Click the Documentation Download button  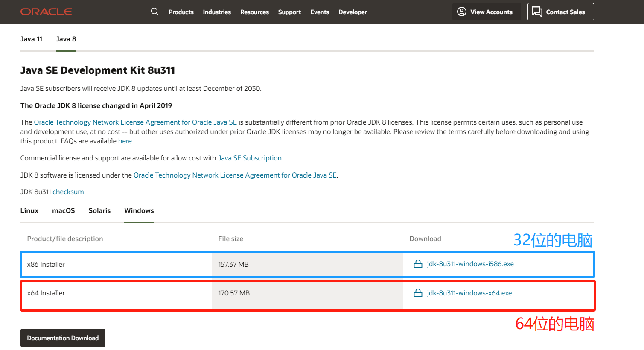(x=63, y=338)
